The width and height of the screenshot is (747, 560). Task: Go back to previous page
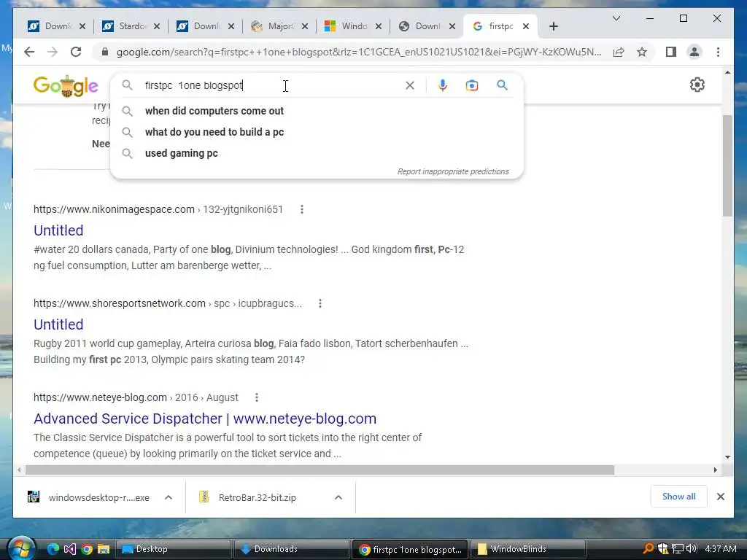29,52
